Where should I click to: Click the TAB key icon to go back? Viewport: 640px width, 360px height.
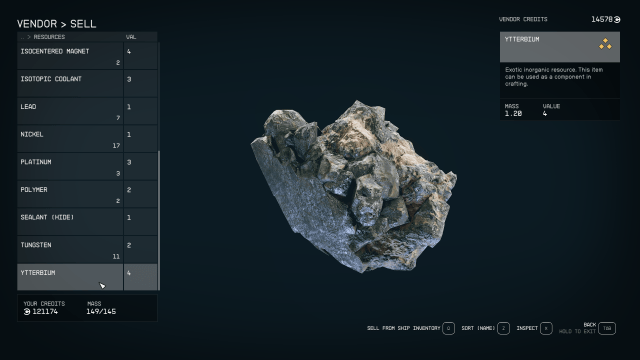tap(607, 328)
